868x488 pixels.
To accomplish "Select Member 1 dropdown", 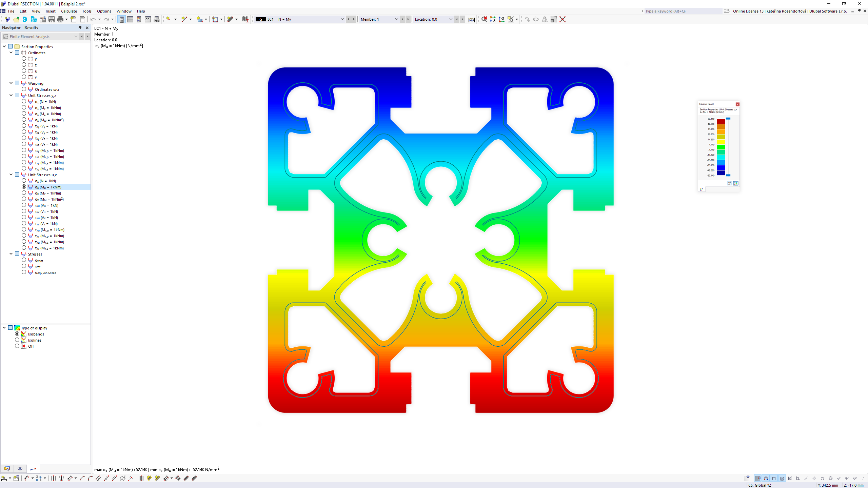I will (379, 19).
